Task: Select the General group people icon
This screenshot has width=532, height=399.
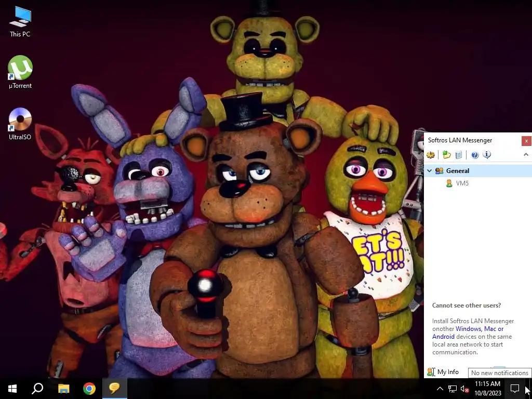Action: [x=439, y=170]
